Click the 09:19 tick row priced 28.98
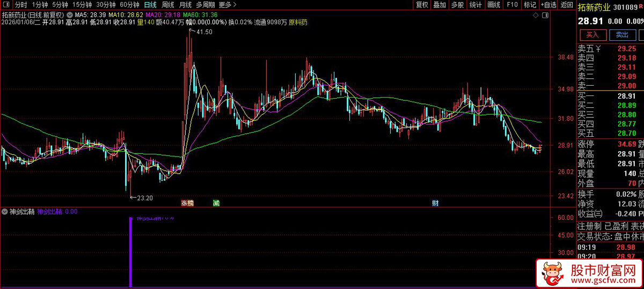The width and height of the screenshot is (644, 289). point(611,248)
